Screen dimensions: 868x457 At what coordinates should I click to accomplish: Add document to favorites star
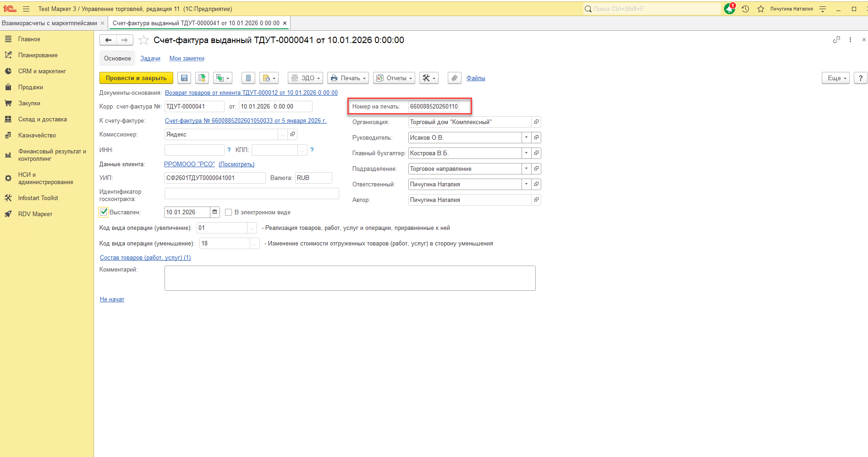click(144, 40)
